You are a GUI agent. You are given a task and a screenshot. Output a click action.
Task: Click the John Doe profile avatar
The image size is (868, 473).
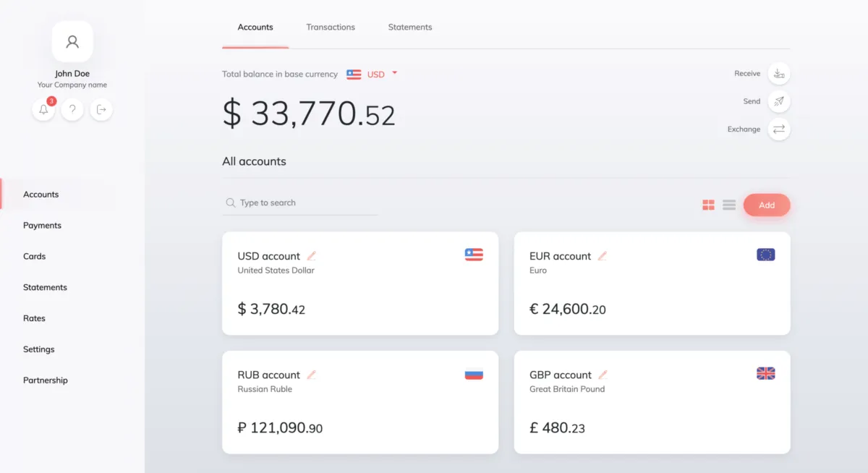[x=72, y=41]
